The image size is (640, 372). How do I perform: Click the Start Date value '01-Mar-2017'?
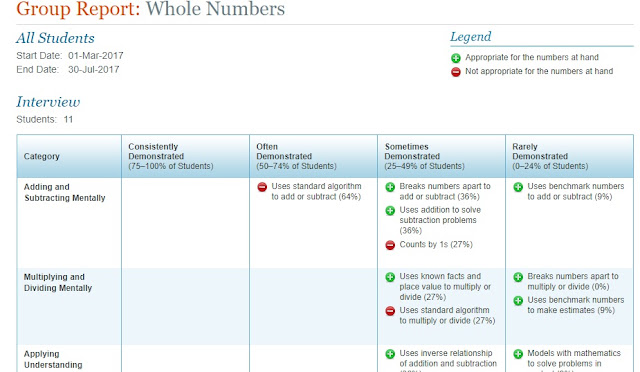[96, 56]
